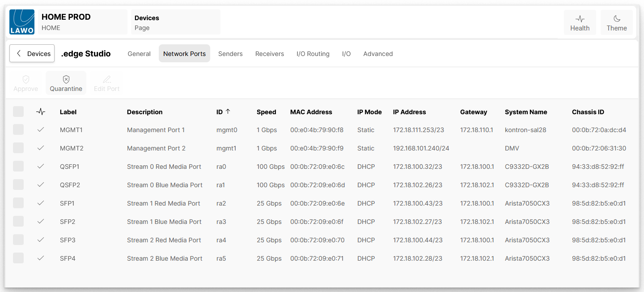Click the Edit Port pencil icon

coord(106,80)
